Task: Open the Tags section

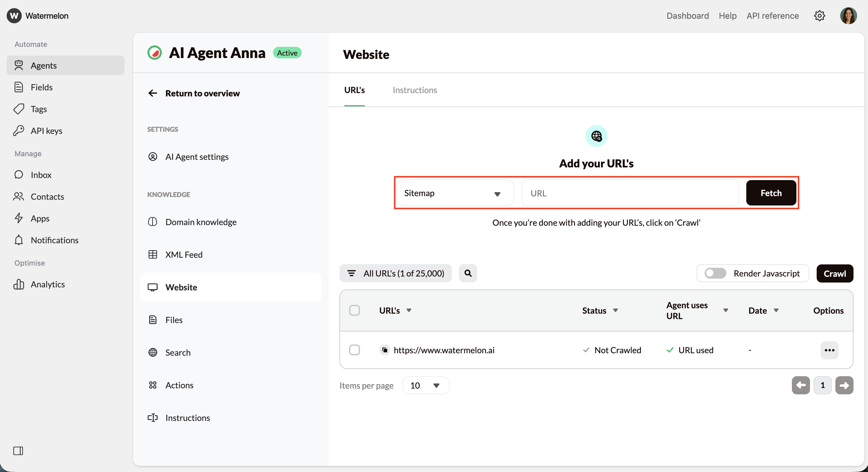Action: (x=39, y=108)
